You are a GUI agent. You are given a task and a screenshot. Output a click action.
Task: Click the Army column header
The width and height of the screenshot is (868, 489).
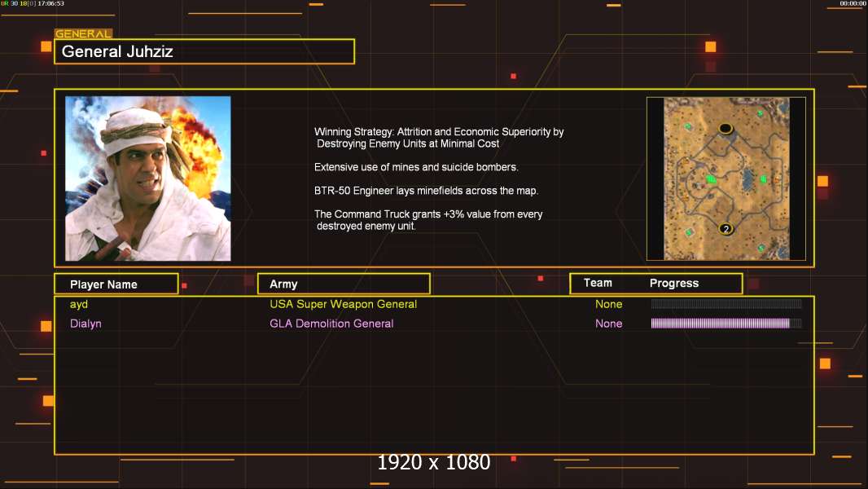coord(344,284)
